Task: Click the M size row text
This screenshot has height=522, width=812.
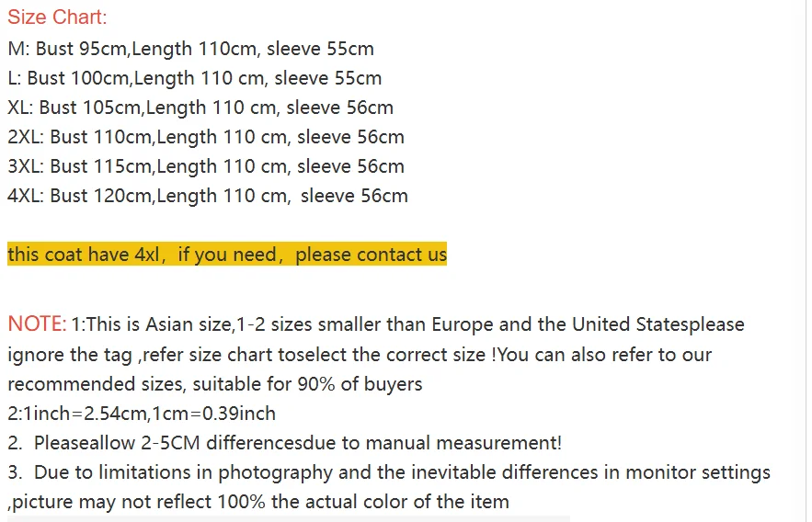Action: point(190,49)
